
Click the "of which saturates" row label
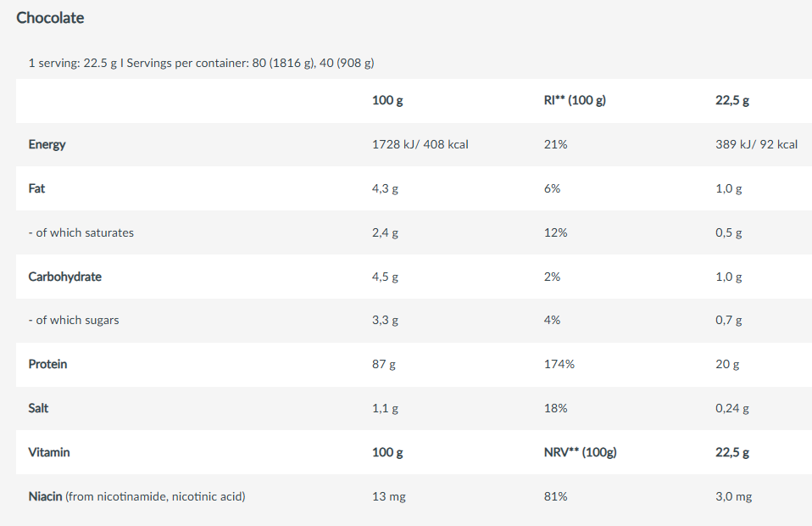[81, 232]
